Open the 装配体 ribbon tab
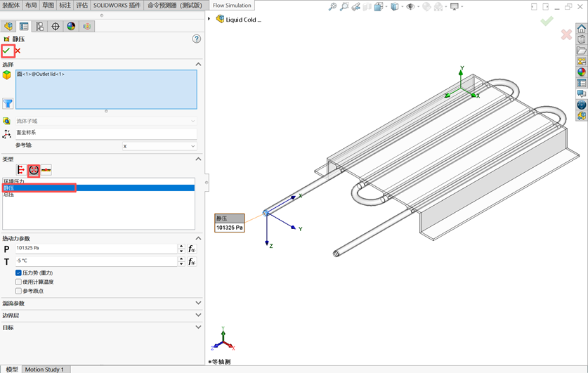588x373 pixels. [x=11, y=5]
